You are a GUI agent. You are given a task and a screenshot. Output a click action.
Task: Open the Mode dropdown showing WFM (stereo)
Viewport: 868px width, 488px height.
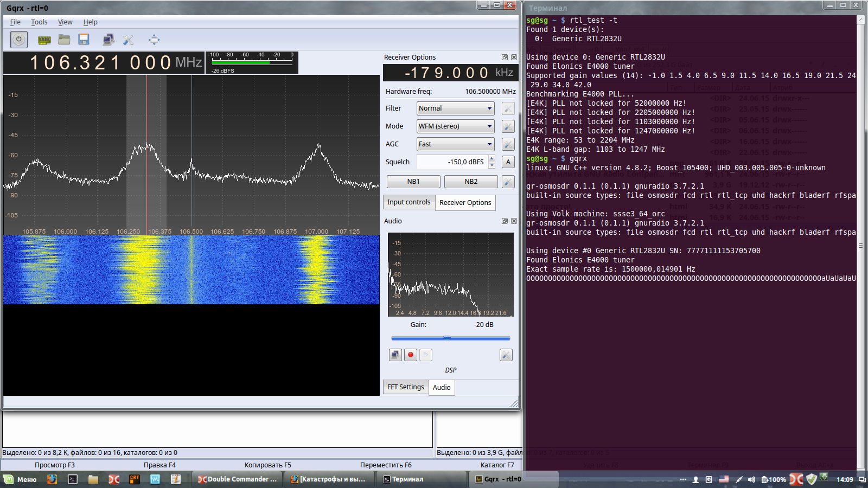(x=455, y=126)
